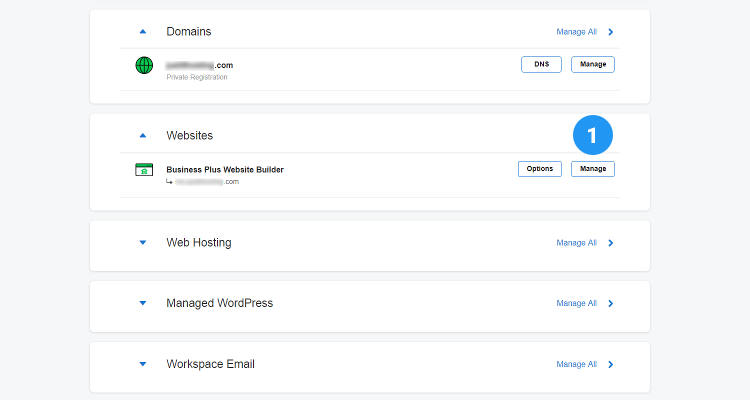This screenshot has width=750, height=400.
Task: Open the Manage All link for Managed WordPress
Action: (x=576, y=303)
